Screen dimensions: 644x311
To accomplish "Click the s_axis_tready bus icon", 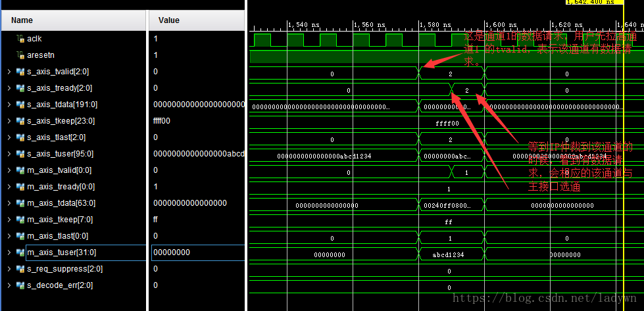I will pos(20,88).
